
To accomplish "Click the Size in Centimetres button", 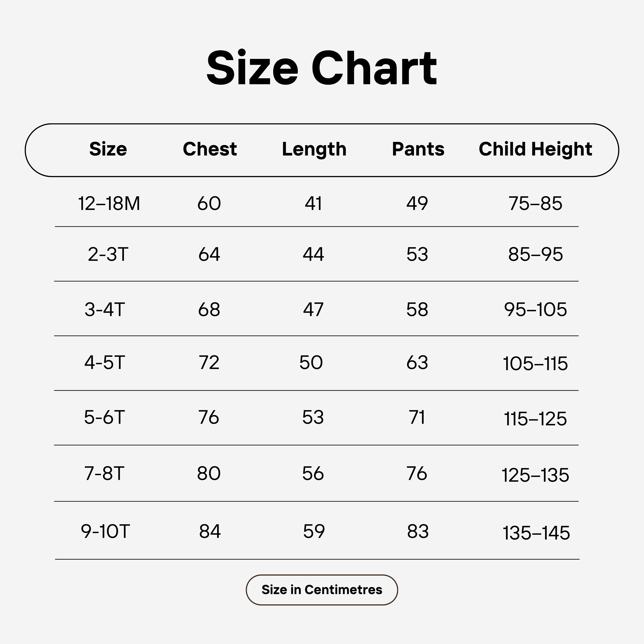I will tap(322, 590).
